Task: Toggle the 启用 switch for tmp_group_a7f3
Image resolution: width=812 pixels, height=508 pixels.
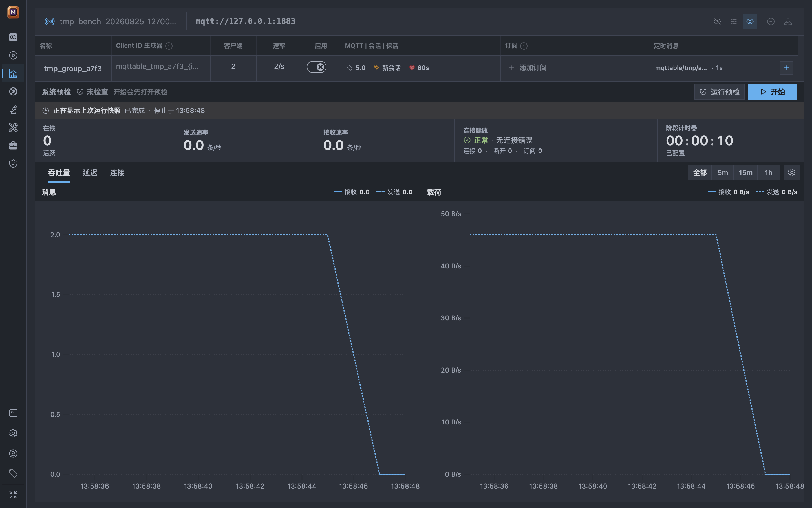Action: click(x=316, y=67)
